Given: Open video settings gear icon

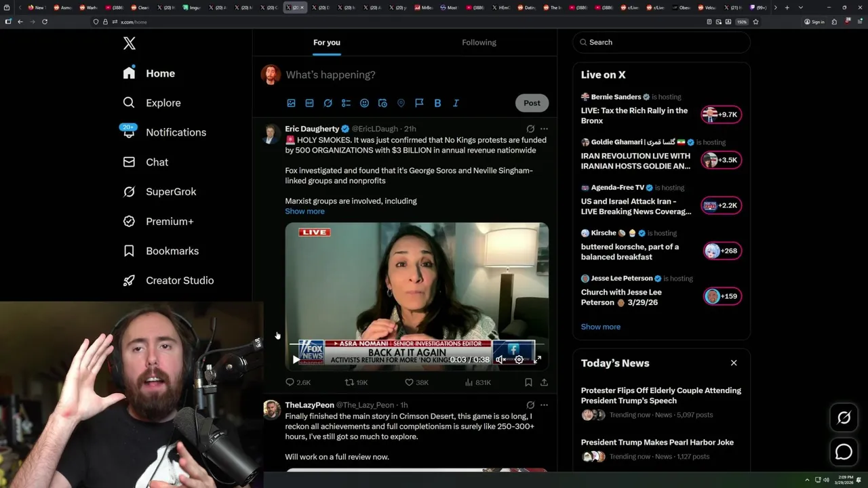Looking at the screenshot, I should (x=519, y=360).
